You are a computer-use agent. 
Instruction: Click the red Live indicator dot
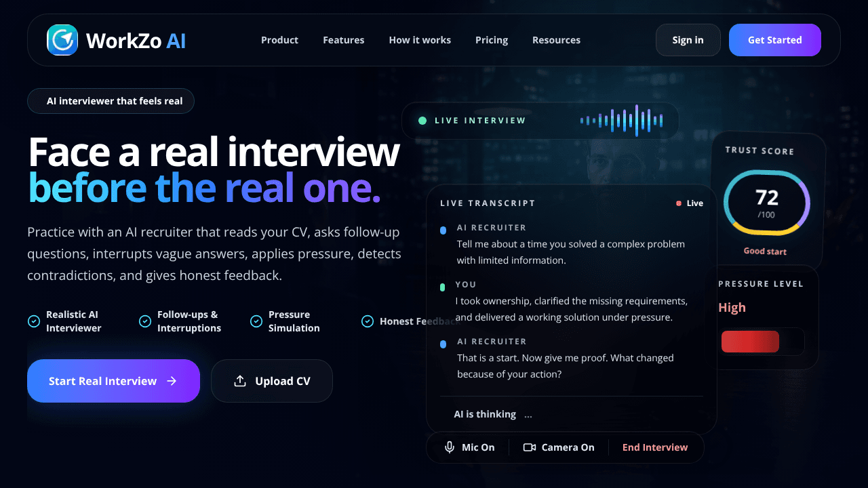click(679, 203)
